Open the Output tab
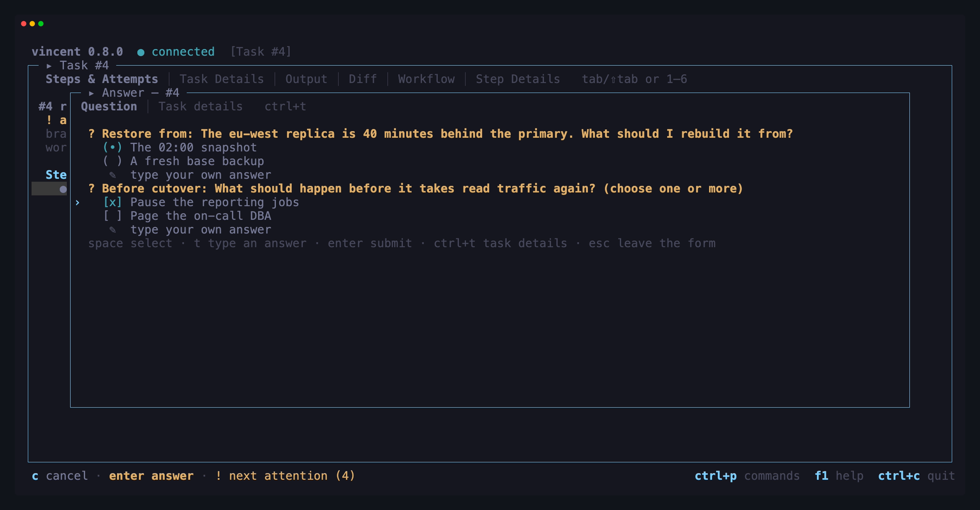Viewport: 980px width, 510px height. point(306,79)
